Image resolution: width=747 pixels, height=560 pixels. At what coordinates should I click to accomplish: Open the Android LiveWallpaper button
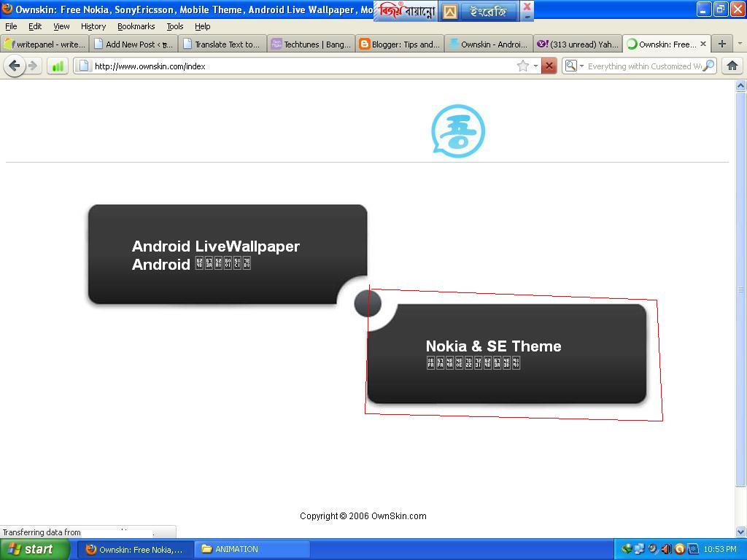tap(228, 254)
